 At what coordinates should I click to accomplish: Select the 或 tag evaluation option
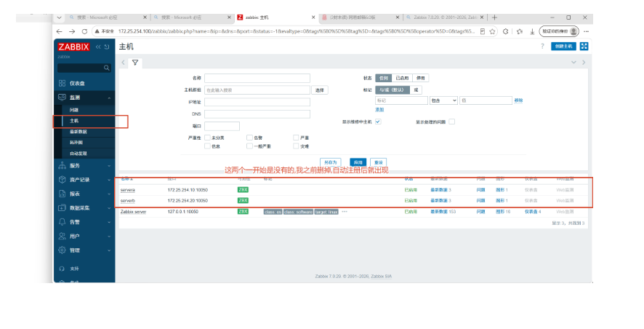pos(416,90)
